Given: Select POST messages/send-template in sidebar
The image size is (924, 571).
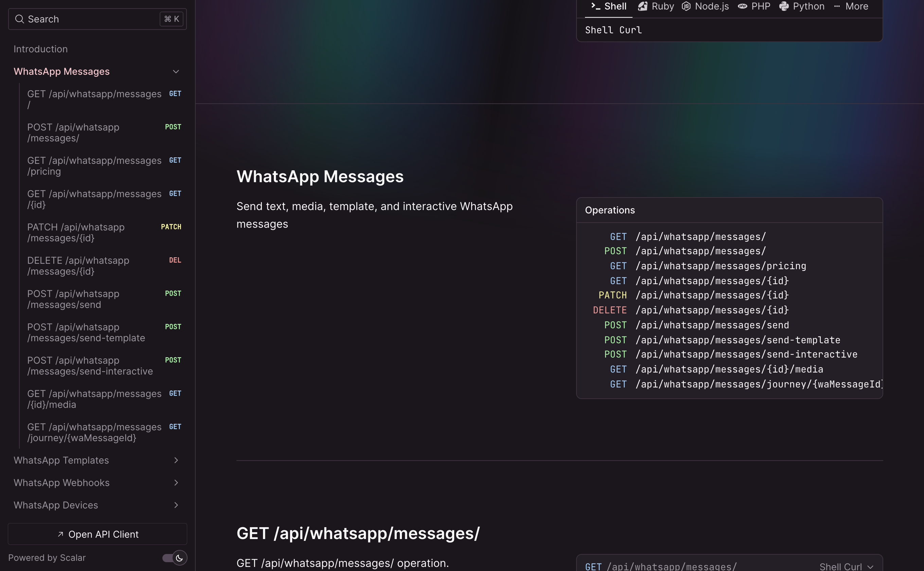Looking at the screenshot, I should pyautogui.click(x=104, y=332).
